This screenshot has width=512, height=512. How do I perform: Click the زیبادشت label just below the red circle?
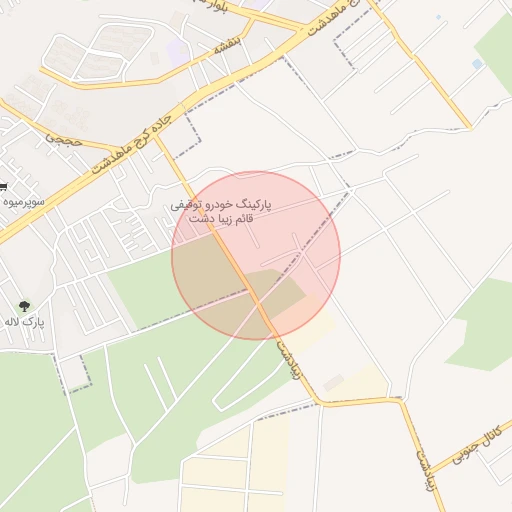click(x=289, y=359)
